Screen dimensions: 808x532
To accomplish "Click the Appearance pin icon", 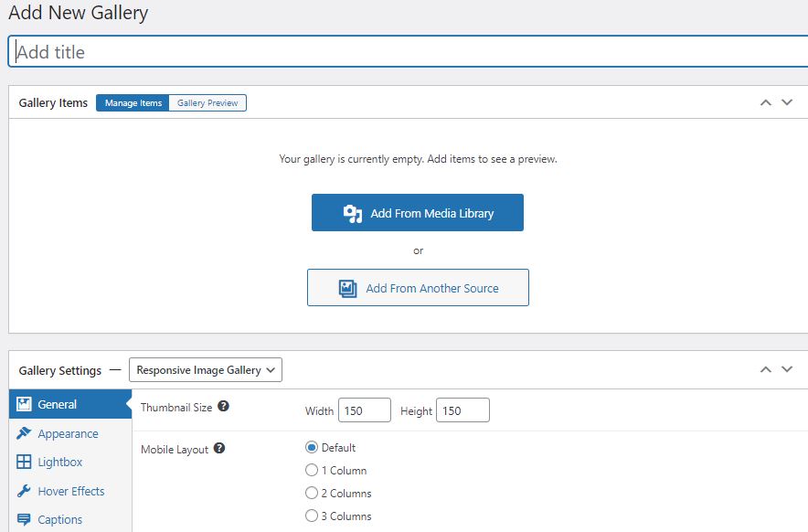I will click(24, 433).
